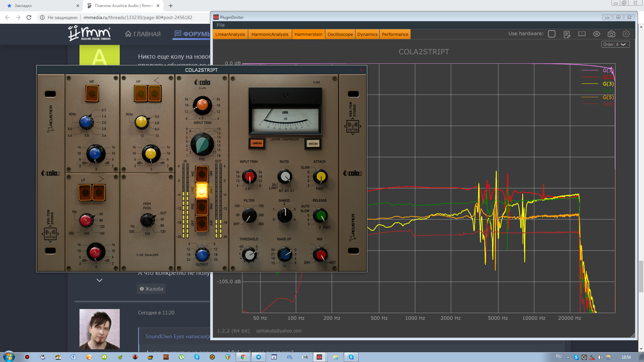
Task: Toggle the G(1) curve in the legend
Action: tap(608, 70)
